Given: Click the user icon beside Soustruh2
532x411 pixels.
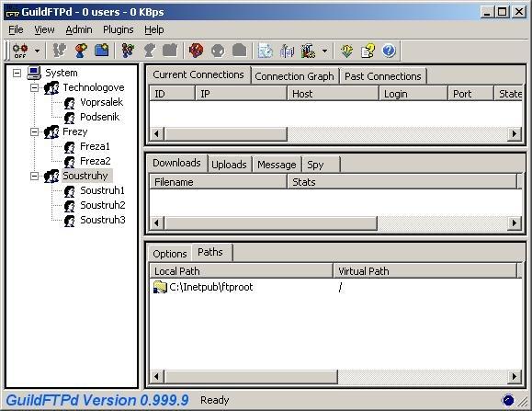Looking at the screenshot, I should [70, 206].
